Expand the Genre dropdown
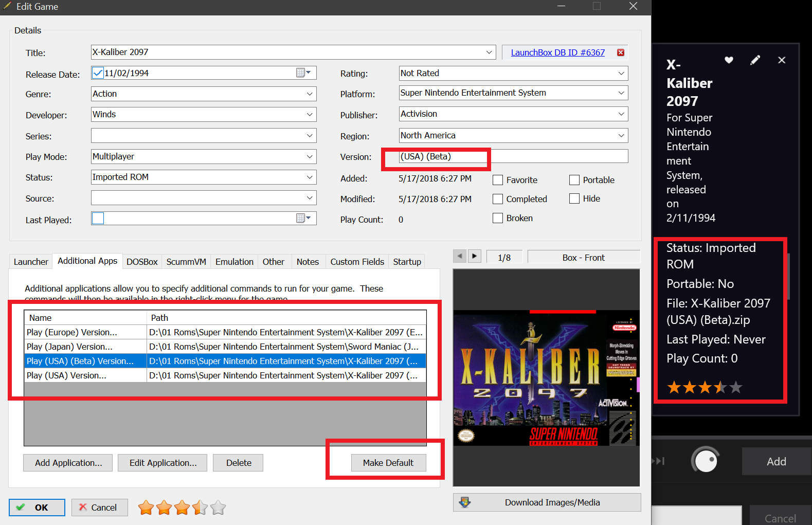 pyautogui.click(x=310, y=94)
